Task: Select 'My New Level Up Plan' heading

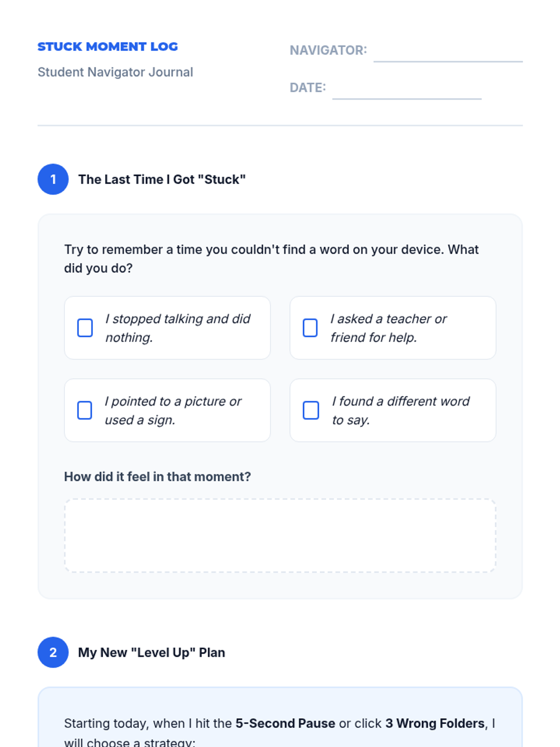Action: pyautogui.click(x=152, y=653)
